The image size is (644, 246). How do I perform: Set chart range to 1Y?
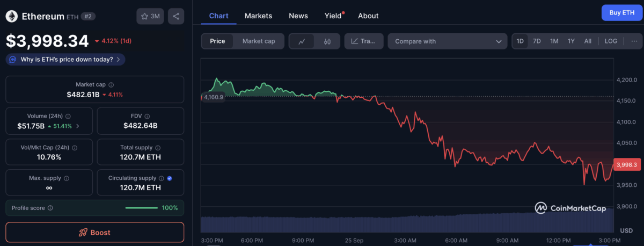(572, 41)
